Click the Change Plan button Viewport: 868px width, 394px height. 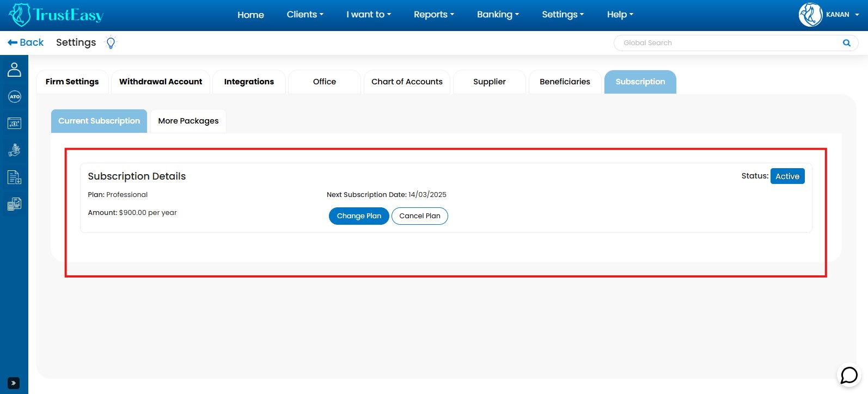click(359, 216)
